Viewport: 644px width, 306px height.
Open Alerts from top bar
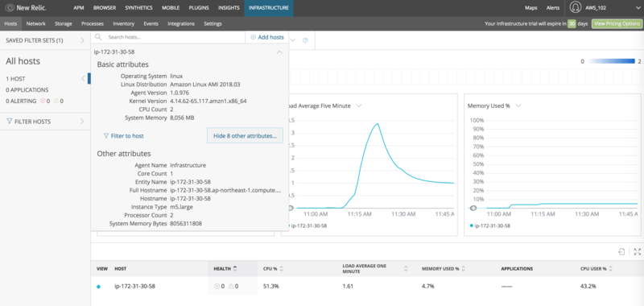tap(552, 8)
